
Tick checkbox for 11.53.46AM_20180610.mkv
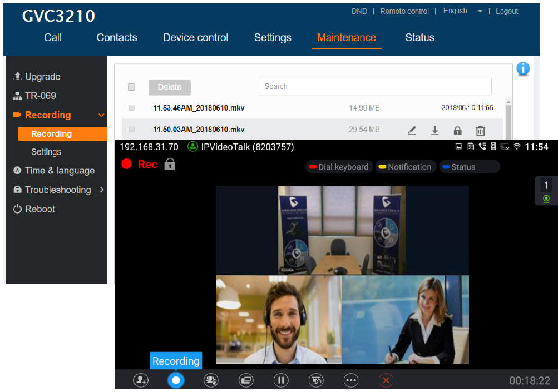click(x=131, y=107)
